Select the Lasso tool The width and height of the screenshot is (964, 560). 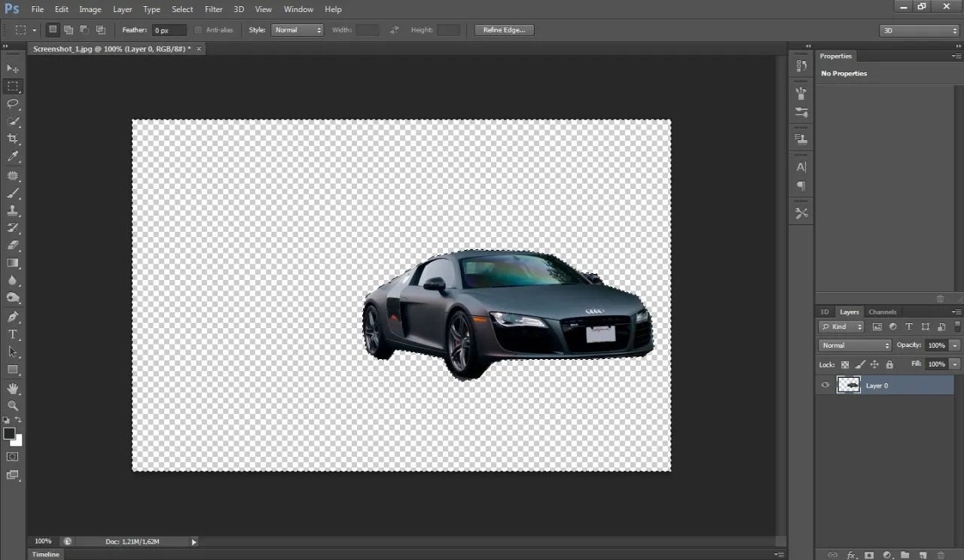pos(13,104)
